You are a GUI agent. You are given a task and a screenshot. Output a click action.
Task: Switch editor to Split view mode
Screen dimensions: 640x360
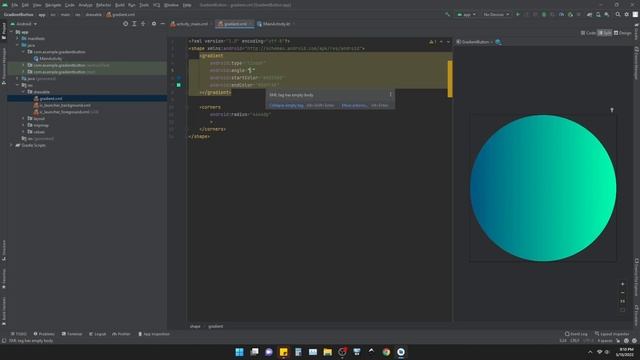pyautogui.click(x=604, y=33)
